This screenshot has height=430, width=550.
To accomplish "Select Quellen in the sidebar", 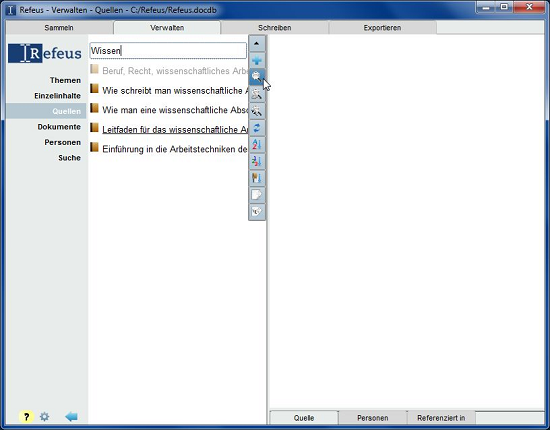I will coord(46,111).
